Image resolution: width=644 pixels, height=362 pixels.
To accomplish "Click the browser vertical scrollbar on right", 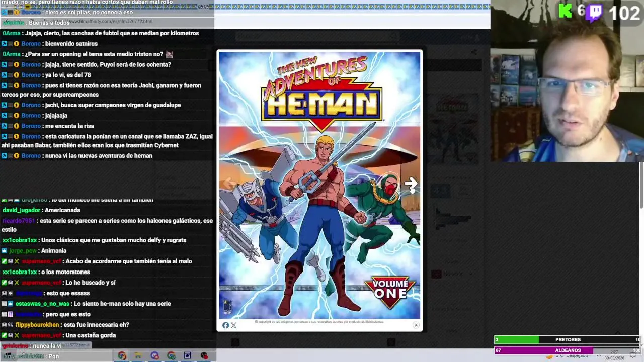I will [x=641, y=185].
